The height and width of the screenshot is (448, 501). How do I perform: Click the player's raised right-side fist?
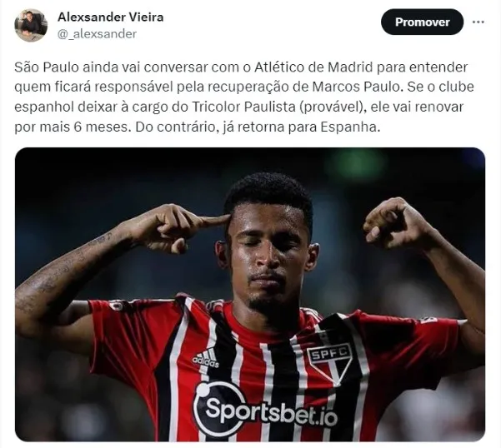click(394, 222)
